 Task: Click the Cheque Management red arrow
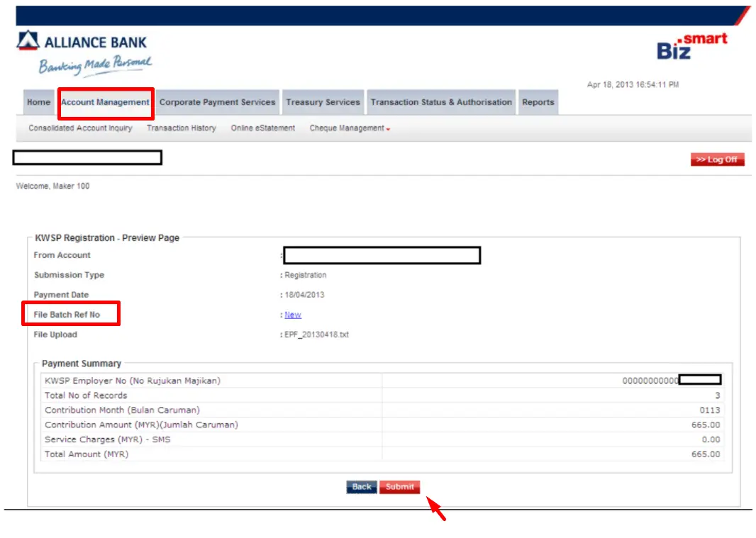(x=388, y=129)
